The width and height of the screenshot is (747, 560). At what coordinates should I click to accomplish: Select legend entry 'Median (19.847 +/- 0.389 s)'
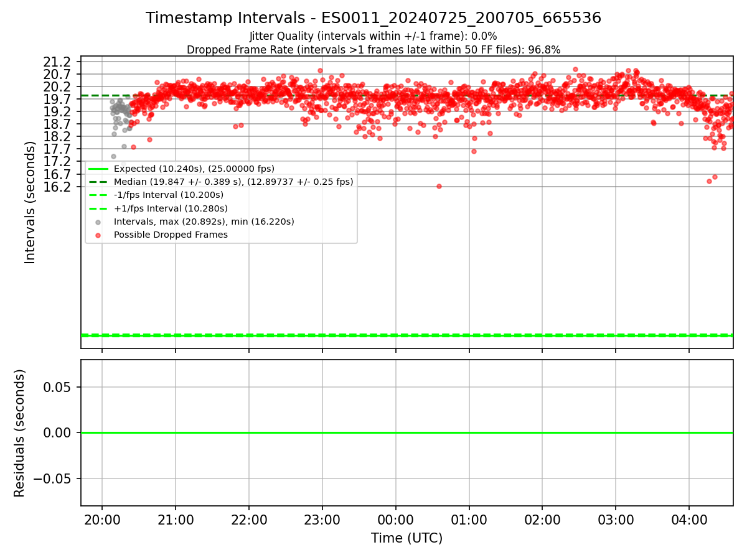(233, 182)
